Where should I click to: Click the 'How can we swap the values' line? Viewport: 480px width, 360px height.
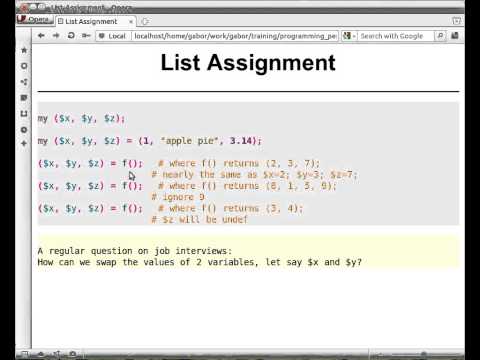(200, 262)
